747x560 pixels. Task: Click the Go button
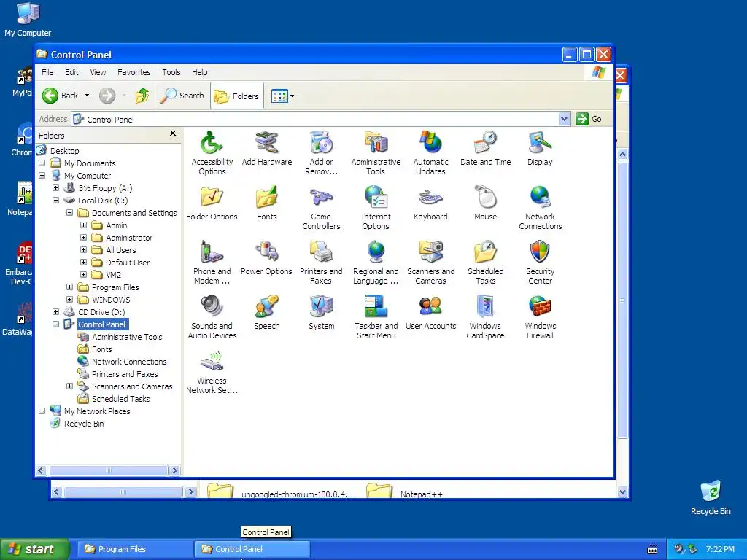tap(589, 119)
